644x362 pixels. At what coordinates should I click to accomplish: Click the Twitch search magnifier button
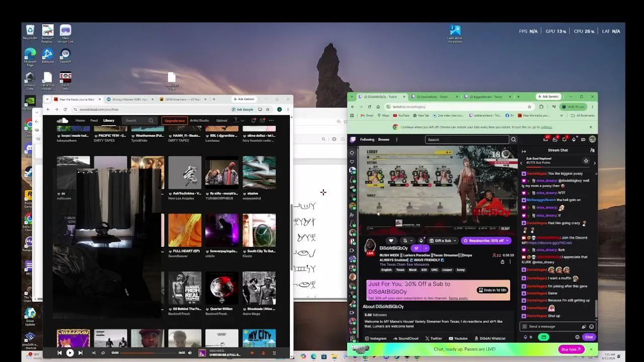pos(514,140)
